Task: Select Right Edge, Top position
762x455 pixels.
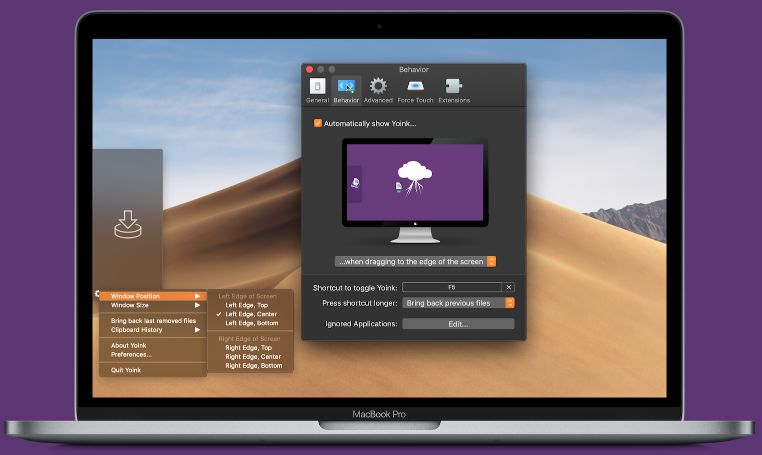Action: tap(250, 348)
